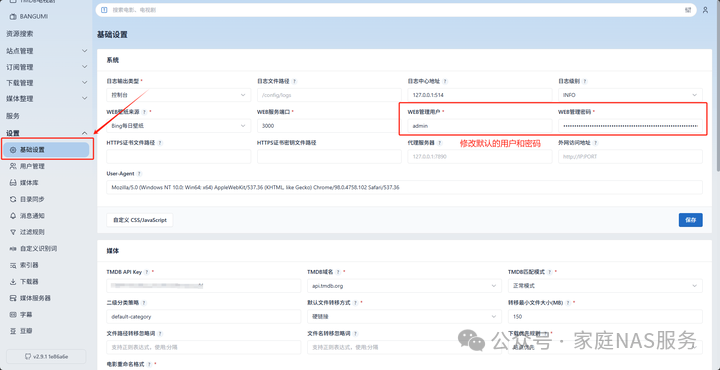
Task: Click help icon beside 日志中心地址
Action: (x=445, y=81)
